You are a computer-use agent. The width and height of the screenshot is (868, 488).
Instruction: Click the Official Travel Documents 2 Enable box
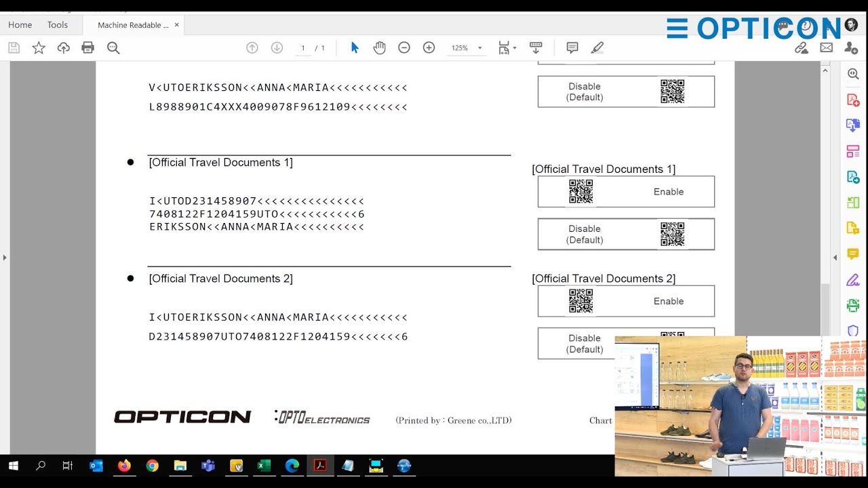tap(626, 301)
